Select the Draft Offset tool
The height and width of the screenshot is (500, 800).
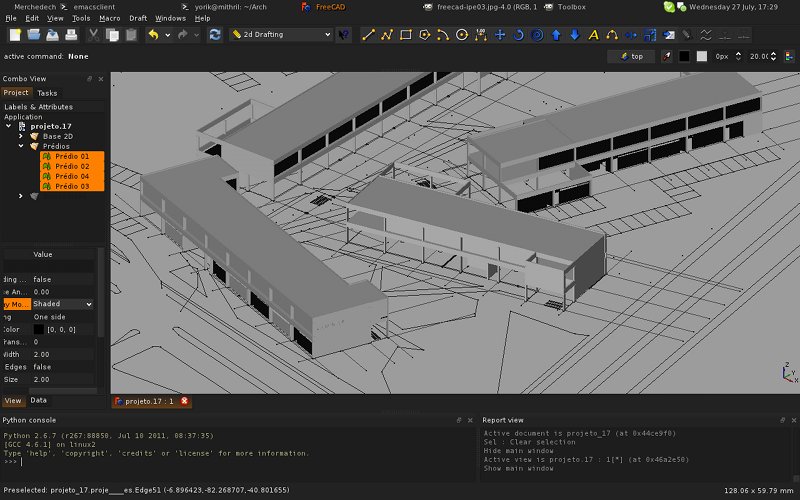(537, 35)
